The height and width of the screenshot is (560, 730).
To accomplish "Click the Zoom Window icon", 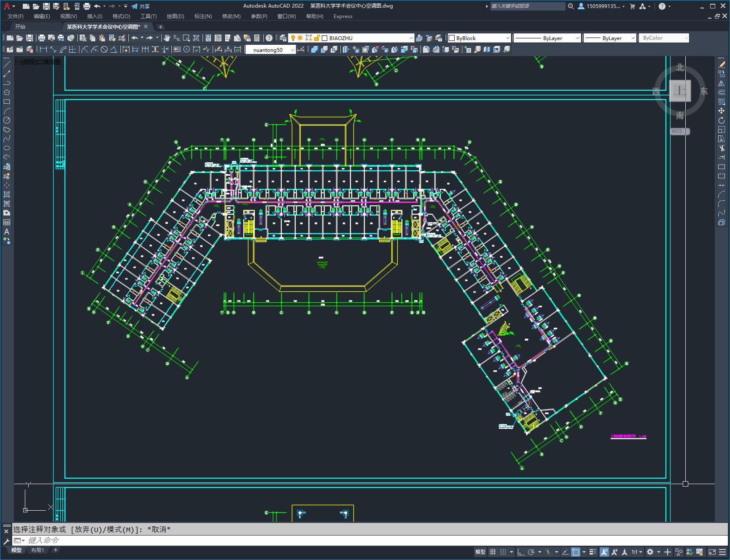I will tap(186, 38).
